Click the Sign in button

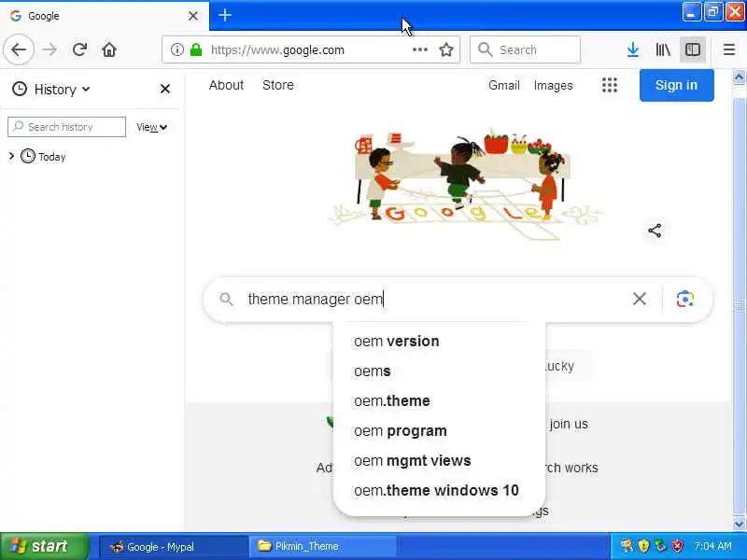[x=676, y=85]
